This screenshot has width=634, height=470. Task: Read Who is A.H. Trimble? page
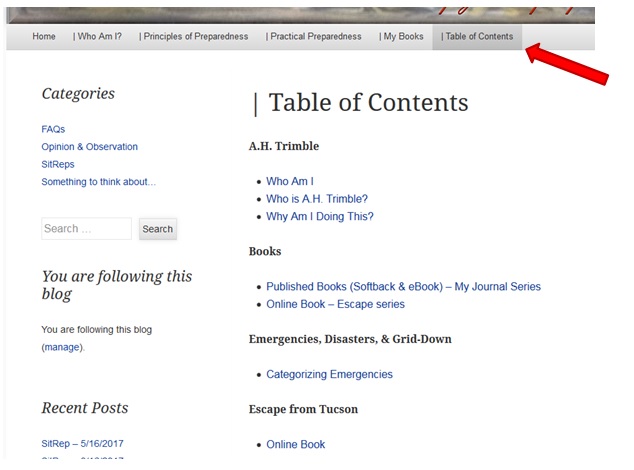(316, 199)
